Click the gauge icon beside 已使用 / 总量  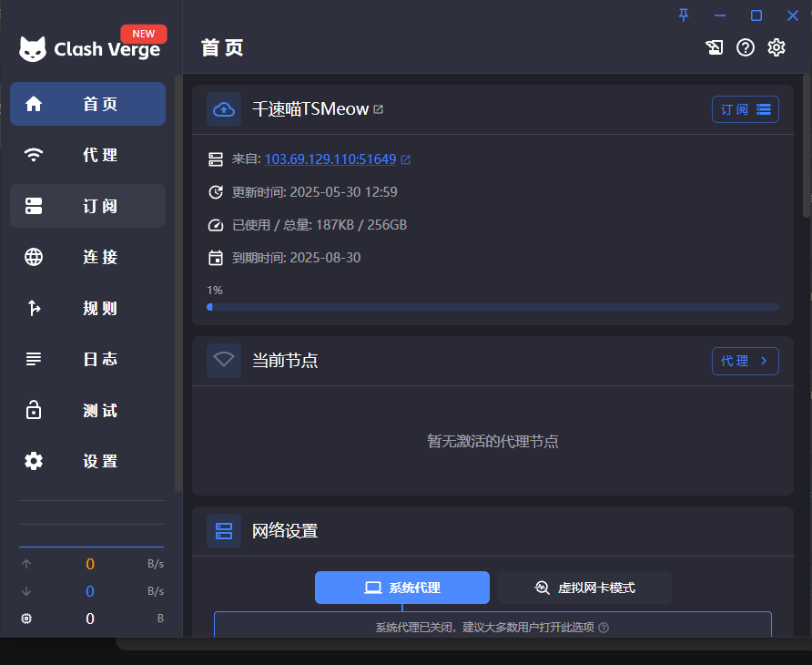tap(216, 225)
